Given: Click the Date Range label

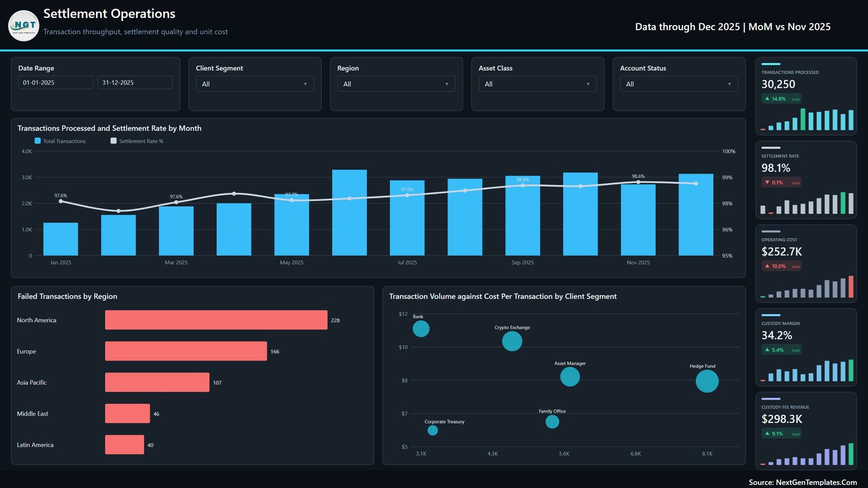Looking at the screenshot, I should 36,68.
